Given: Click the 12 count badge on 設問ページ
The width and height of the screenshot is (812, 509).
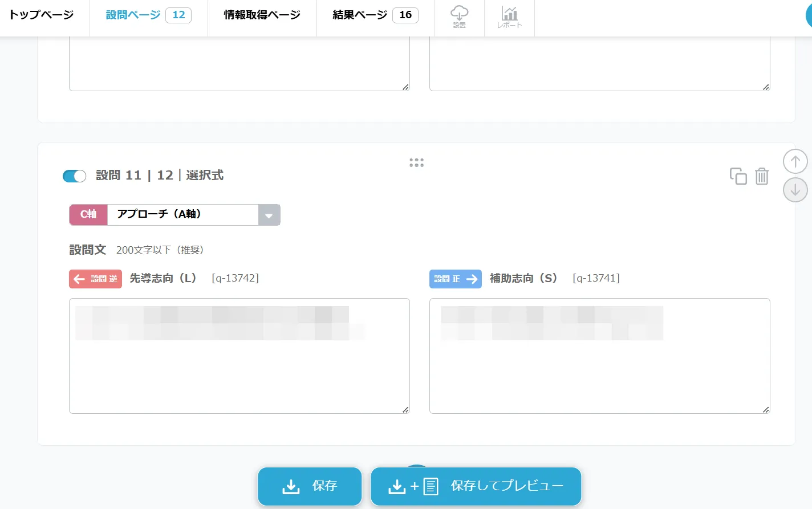Looking at the screenshot, I should (x=178, y=15).
